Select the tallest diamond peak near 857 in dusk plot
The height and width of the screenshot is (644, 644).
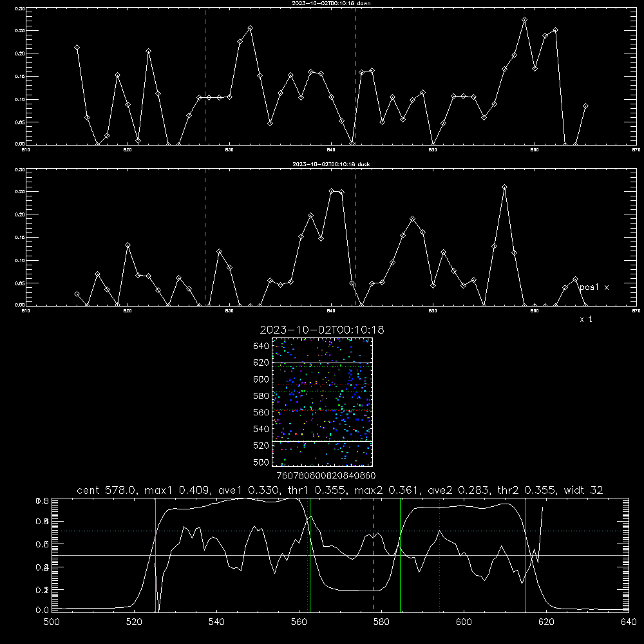(504, 187)
